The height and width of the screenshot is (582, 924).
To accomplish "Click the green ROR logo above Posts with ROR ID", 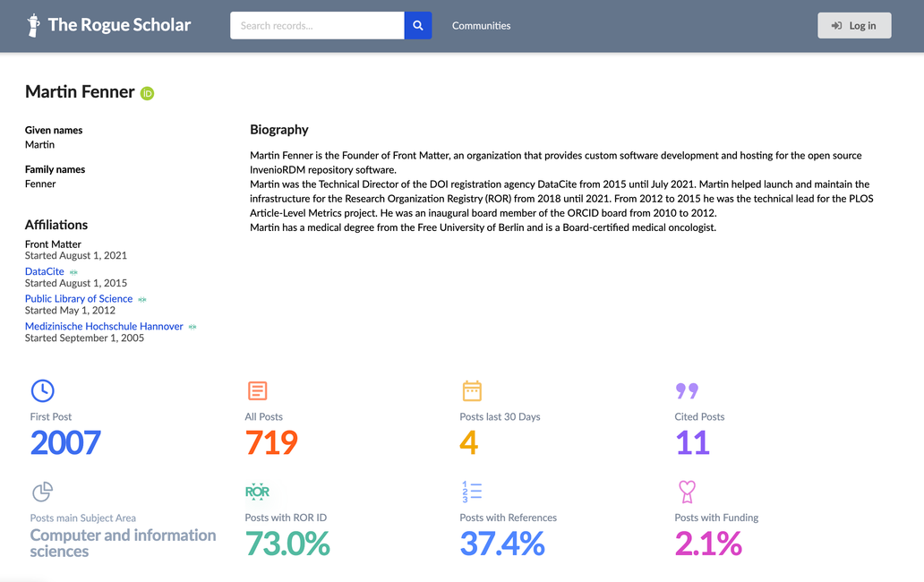I will [258, 492].
